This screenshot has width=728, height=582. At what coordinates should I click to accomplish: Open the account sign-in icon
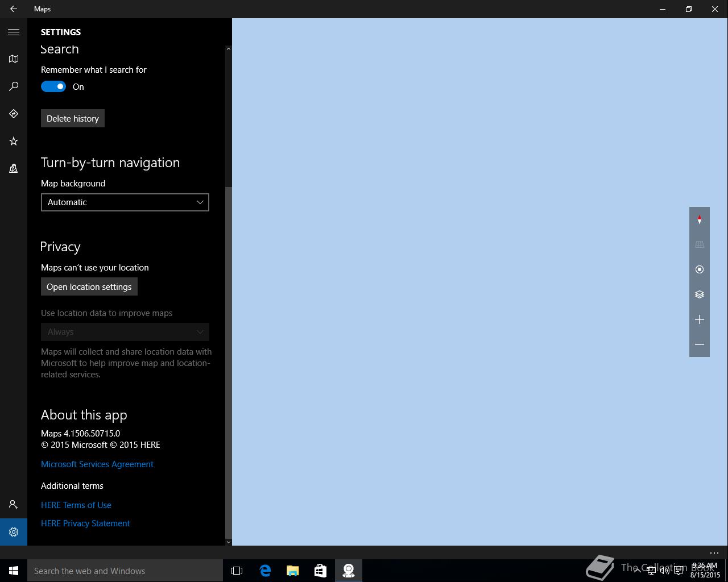pos(14,505)
